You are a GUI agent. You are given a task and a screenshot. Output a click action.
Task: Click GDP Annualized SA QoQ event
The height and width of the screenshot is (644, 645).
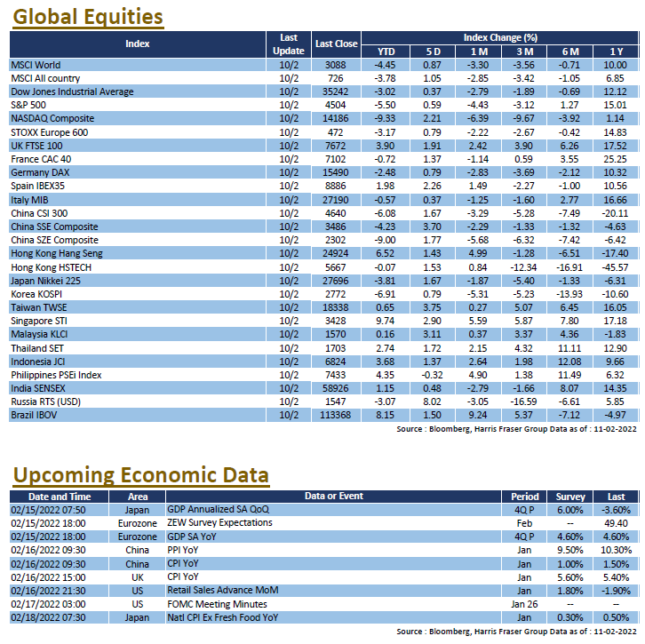[x=218, y=510]
